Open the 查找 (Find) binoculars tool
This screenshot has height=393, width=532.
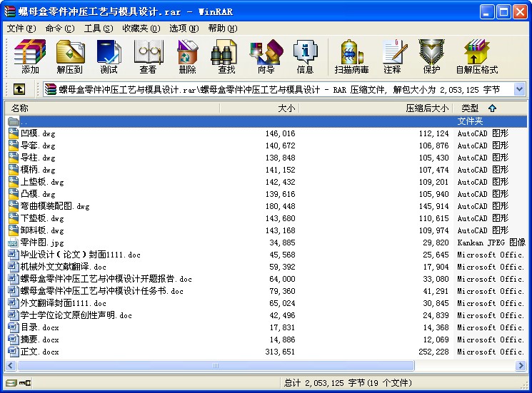click(226, 57)
